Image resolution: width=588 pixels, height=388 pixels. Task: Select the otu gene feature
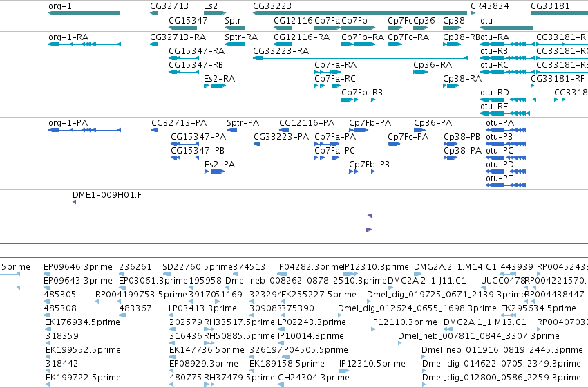tap(506, 28)
